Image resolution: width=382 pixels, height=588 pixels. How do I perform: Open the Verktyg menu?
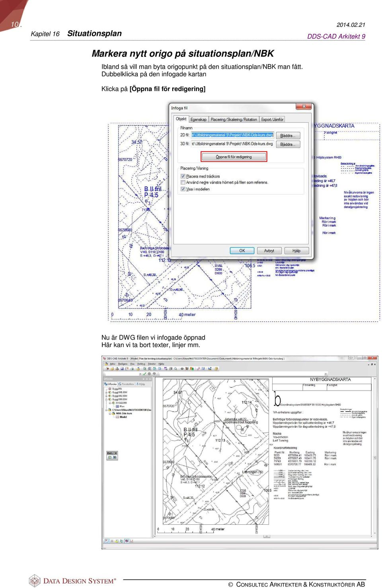click(x=141, y=364)
